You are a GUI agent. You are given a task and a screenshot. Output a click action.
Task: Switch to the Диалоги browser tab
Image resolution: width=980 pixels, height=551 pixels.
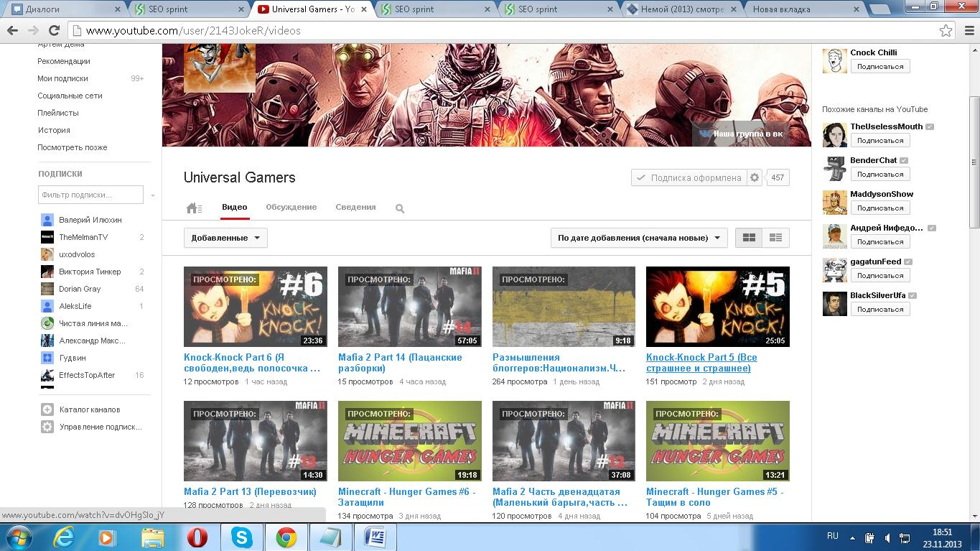65,9
